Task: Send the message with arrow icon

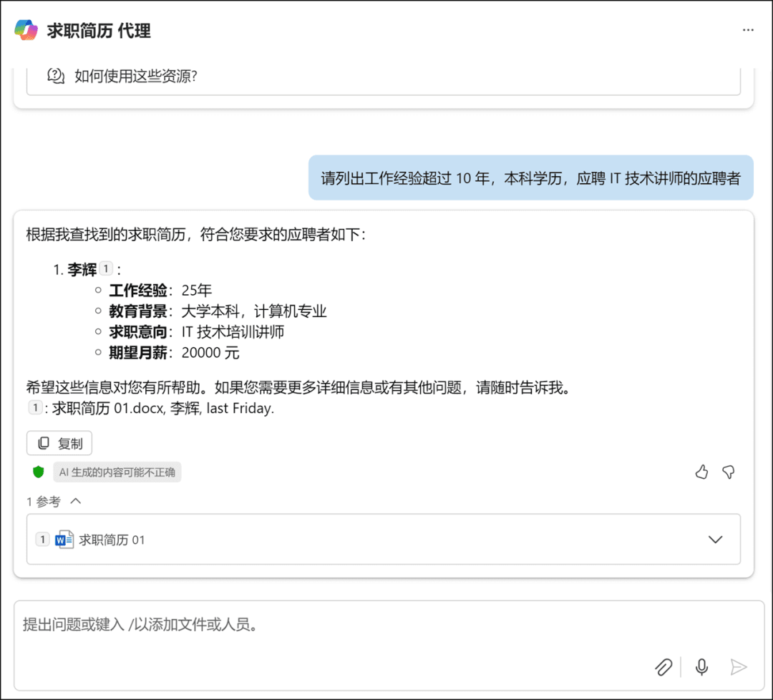Action: point(738,667)
